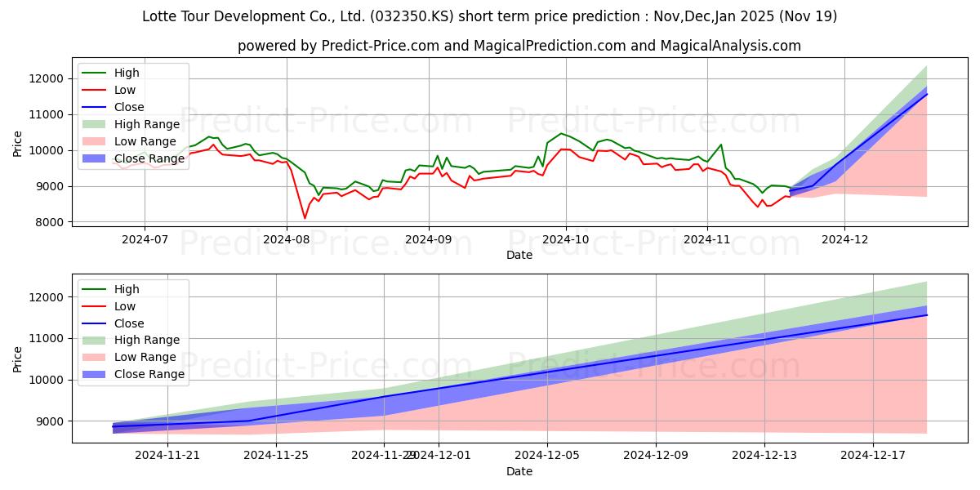Click the 12000 tick on lower chart y-axis

point(46,296)
